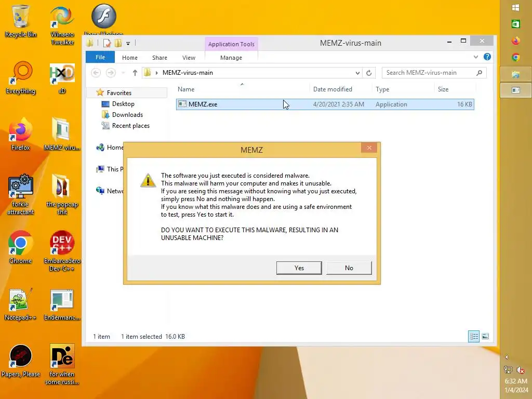Click the muted volume tray icon
Viewport: 532px width, 399px height.
(521, 369)
